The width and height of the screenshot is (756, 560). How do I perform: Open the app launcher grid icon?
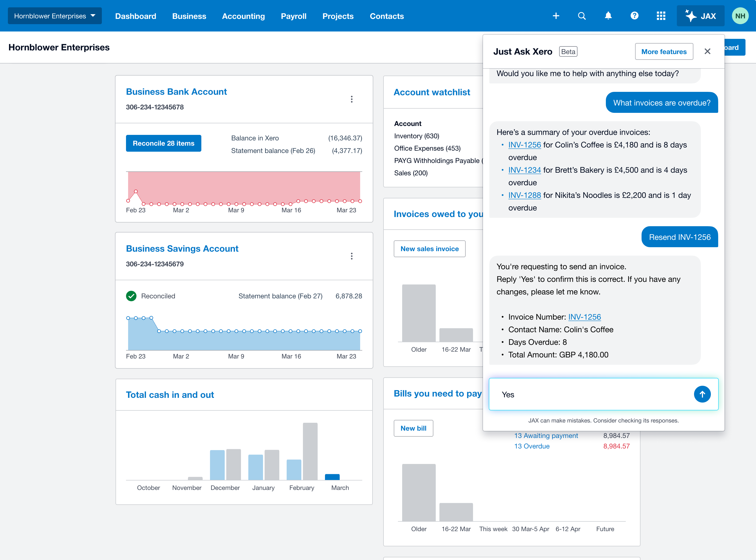[x=661, y=16]
